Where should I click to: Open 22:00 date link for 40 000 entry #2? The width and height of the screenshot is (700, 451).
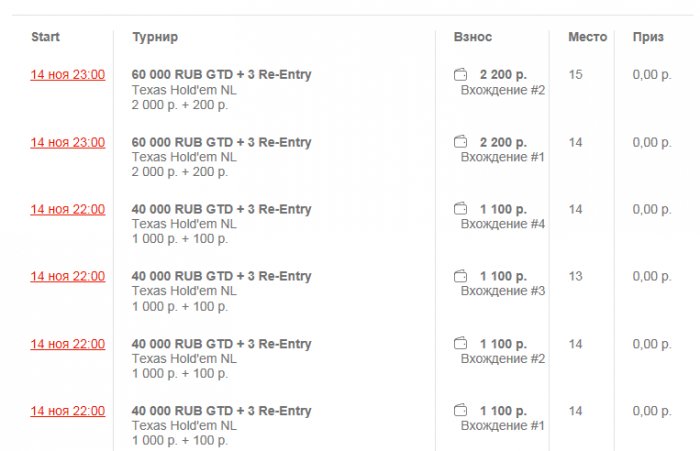[x=67, y=344]
